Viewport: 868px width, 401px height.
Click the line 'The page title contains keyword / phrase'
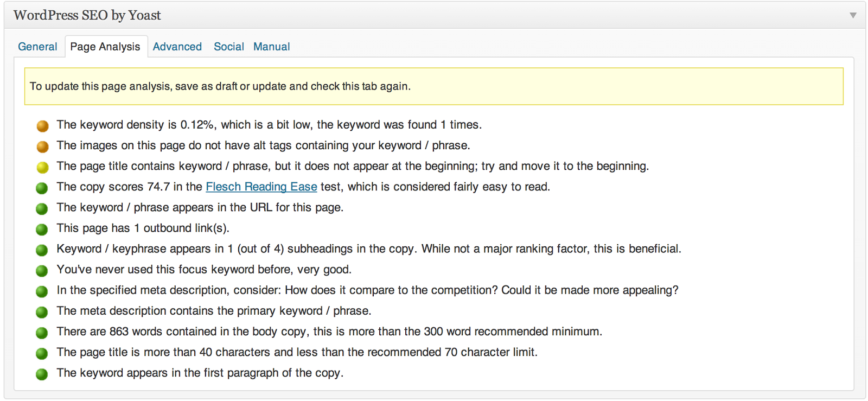[353, 166]
